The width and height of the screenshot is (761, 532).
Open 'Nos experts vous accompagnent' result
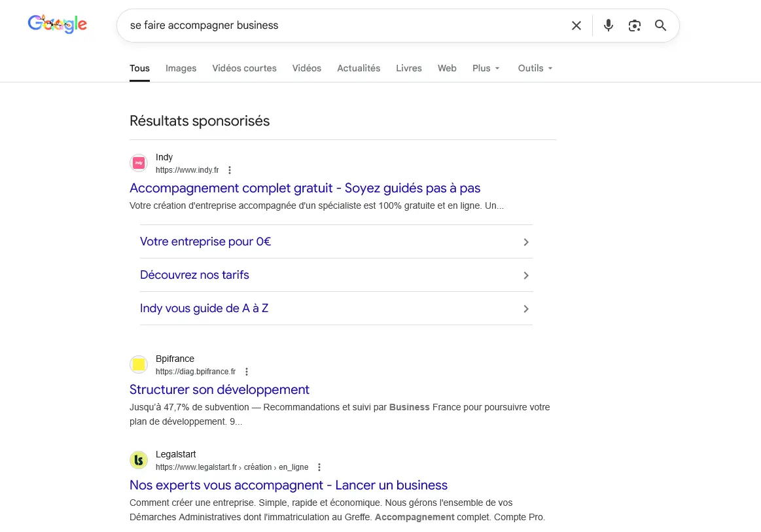pyautogui.click(x=288, y=485)
